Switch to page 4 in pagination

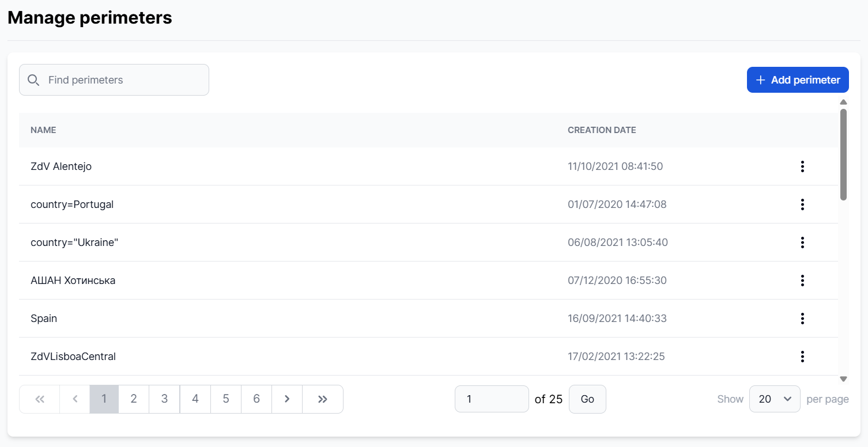(195, 399)
